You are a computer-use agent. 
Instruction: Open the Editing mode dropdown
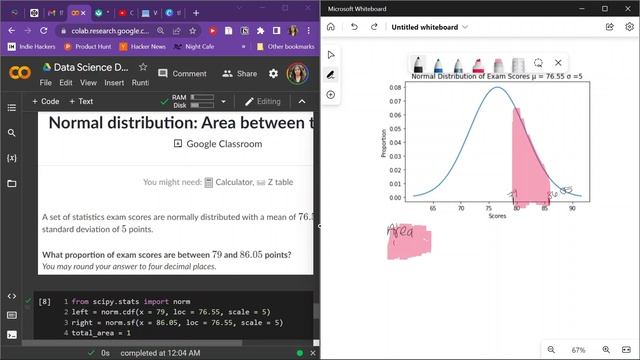click(x=263, y=101)
